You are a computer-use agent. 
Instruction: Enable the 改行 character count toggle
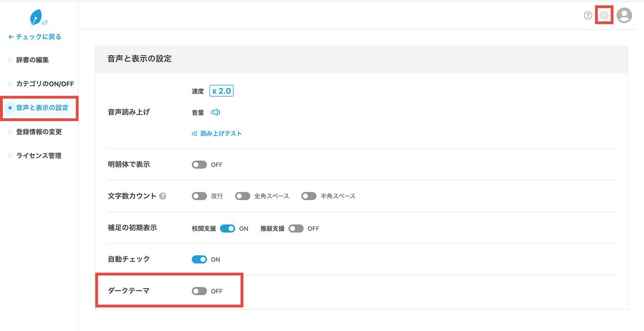[199, 196]
